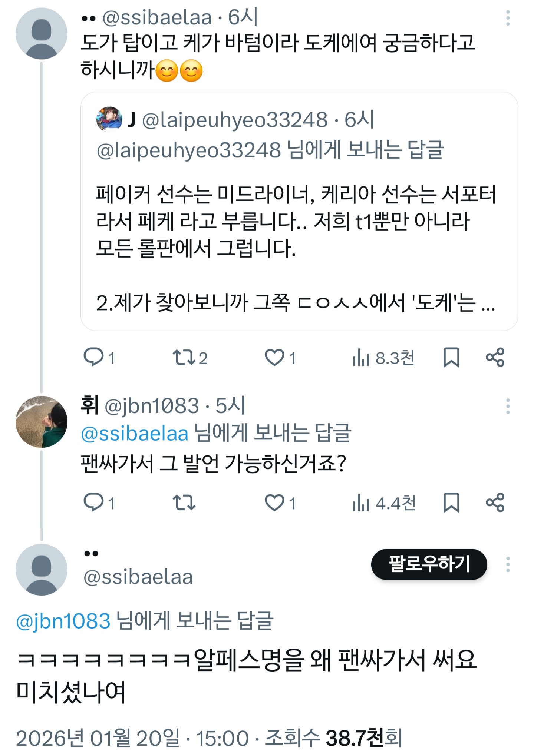
Task: Bookmark the @jbn1083 tweet
Action: coord(451,503)
